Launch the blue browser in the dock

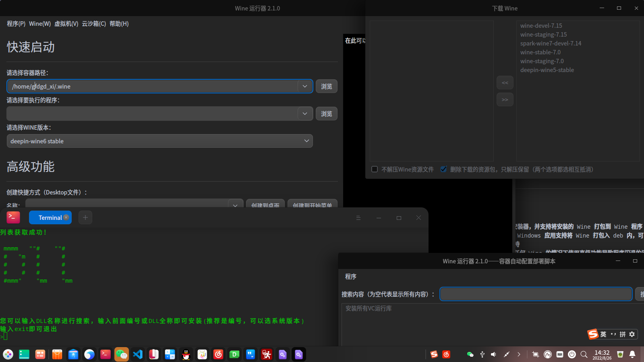[x=89, y=354]
